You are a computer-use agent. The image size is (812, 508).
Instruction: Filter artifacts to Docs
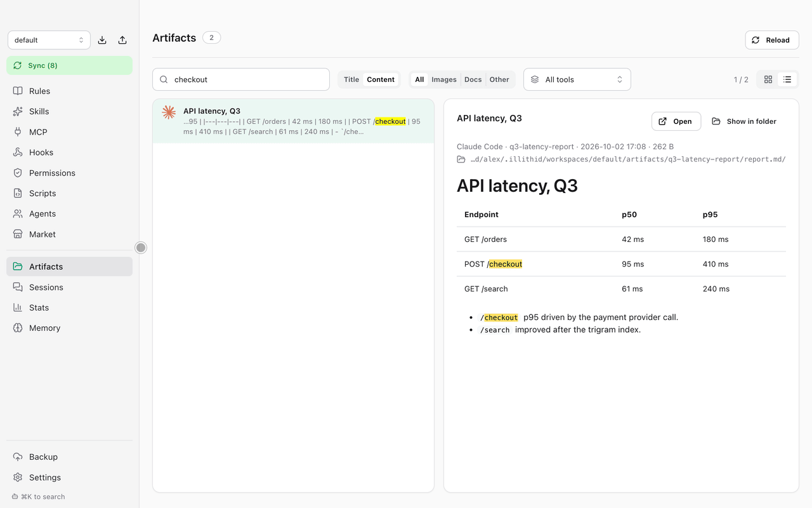pyautogui.click(x=473, y=79)
